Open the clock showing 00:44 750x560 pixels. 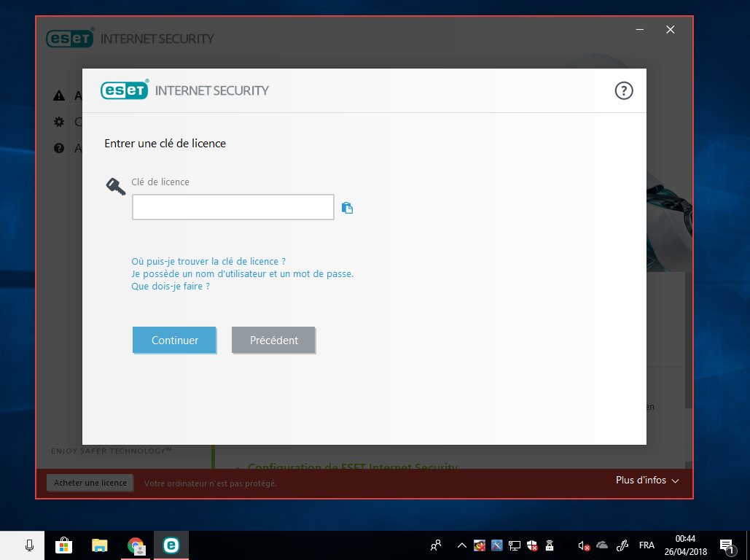pyautogui.click(x=685, y=545)
